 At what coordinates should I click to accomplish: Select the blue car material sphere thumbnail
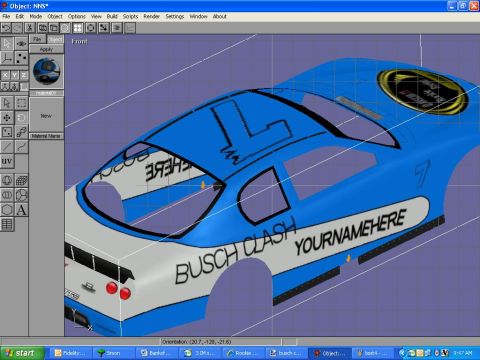[46, 71]
